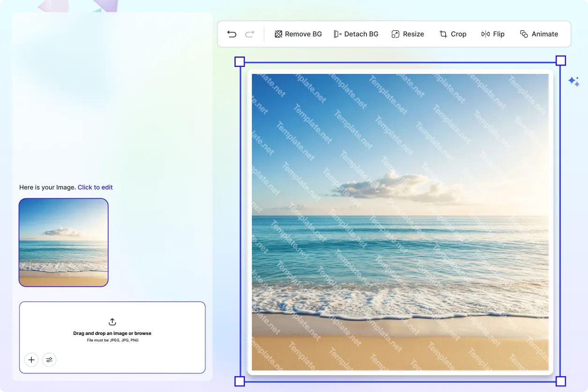Click "File must be JPEG, JPG, PNG" text
The height and width of the screenshot is (392, 588).
click(113, 340)
